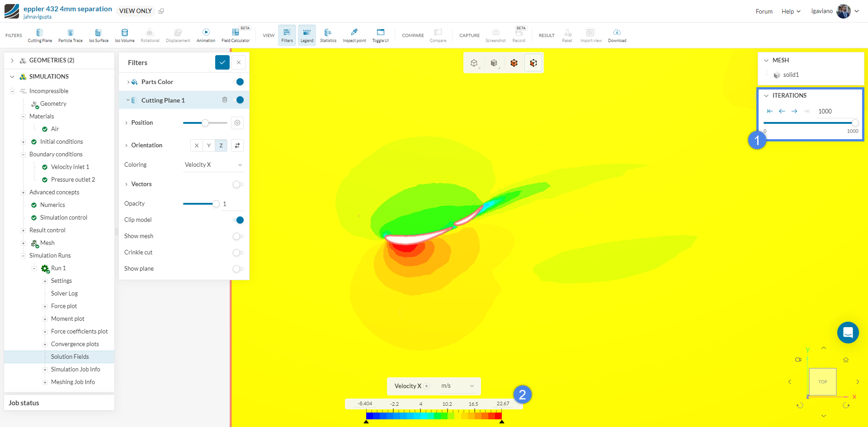The image size is (868, 427).
Task: Collapse the ITERATIONS panel
Action: pos(766,95)
